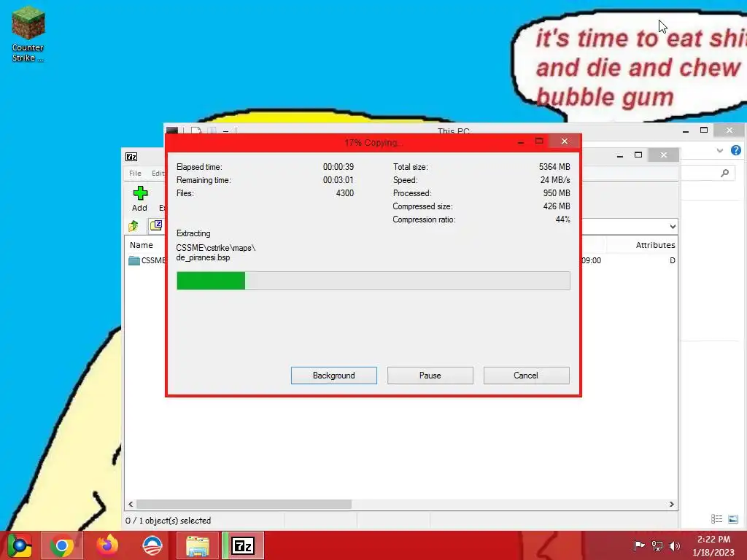Open File Explorer from taskbar
The height and width of the screenshot is (560, 747).
(198, 545)
